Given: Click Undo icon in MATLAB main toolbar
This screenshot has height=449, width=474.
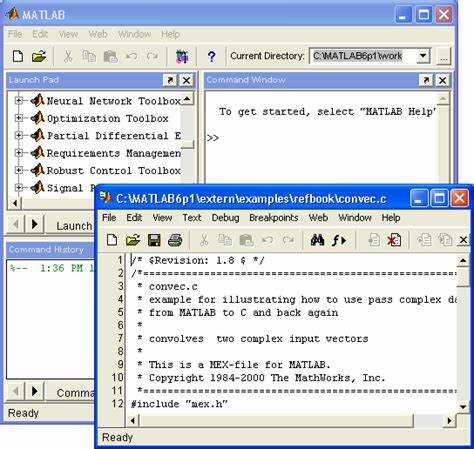Looking at the screenshot, I should click(131, 56).
